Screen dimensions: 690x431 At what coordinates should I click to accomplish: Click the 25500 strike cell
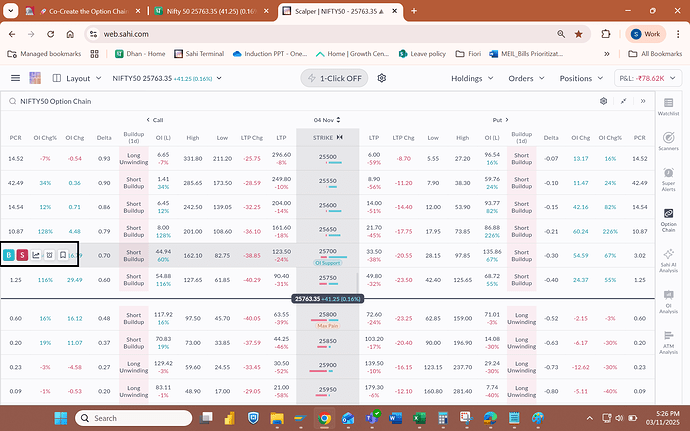pos(328,158)
